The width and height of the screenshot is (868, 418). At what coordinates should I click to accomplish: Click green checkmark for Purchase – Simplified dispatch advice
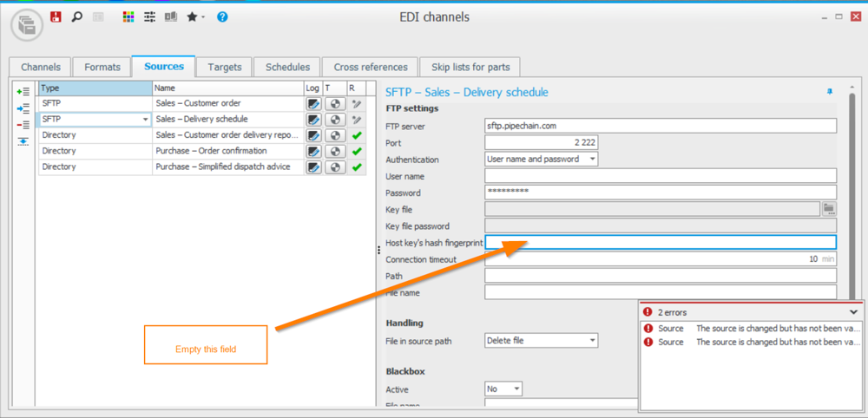pos(357,167)
